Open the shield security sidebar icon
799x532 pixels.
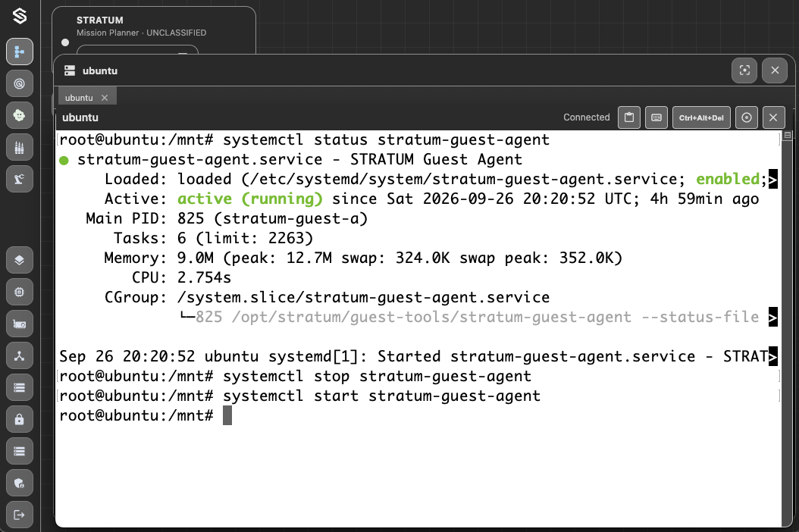[20, 483]
